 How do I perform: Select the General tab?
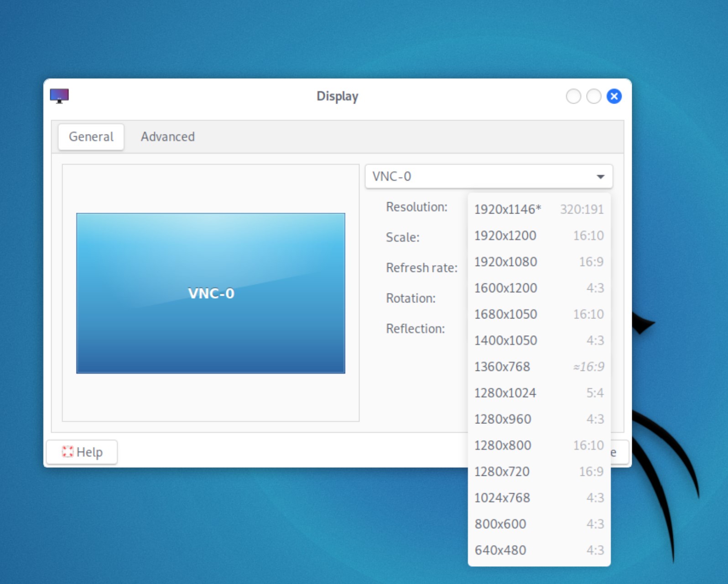click(91, 136)
